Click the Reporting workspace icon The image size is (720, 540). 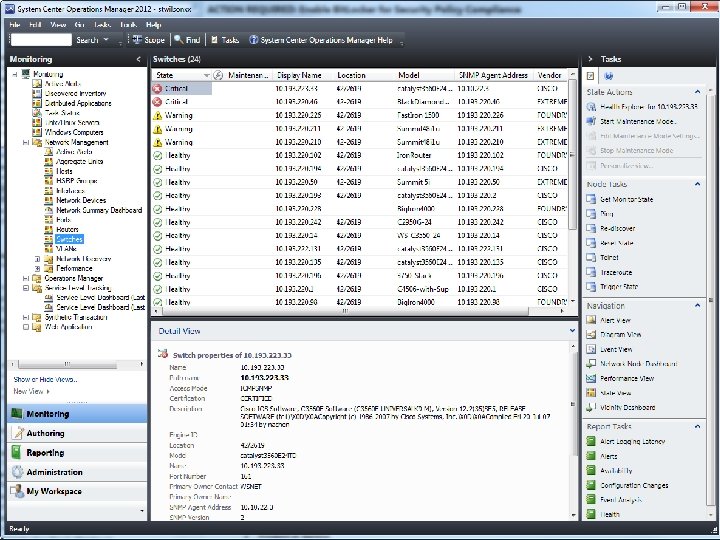tap(17, 452)
